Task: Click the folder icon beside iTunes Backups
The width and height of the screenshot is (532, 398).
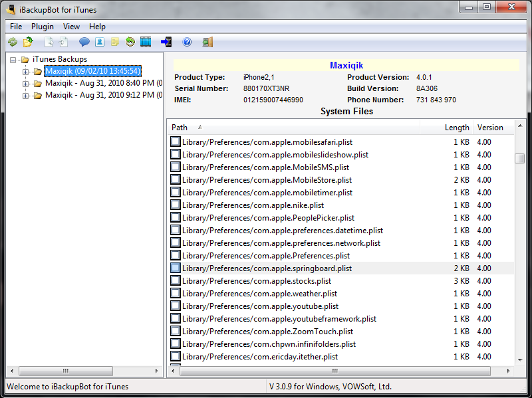Action: [x=25, y=60]
